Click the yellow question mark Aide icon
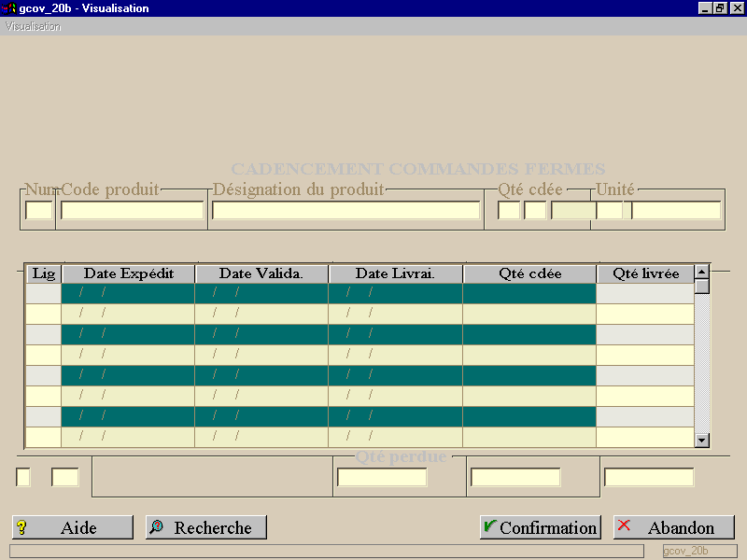The image size is (747, 560). pyautogui.click(x=21, y=527)
